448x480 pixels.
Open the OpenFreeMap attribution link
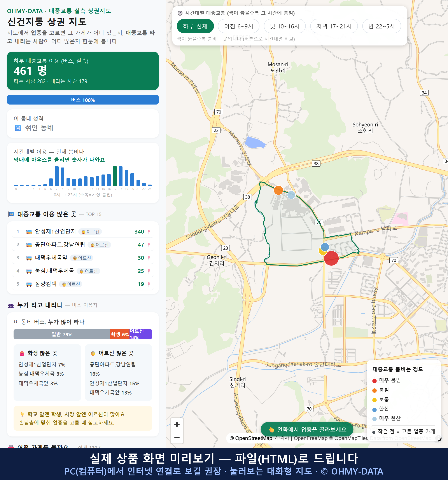pos(311,438)
